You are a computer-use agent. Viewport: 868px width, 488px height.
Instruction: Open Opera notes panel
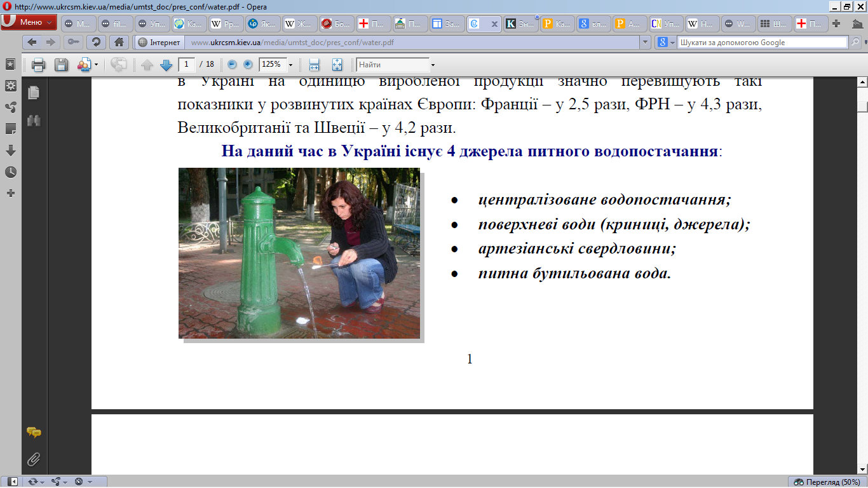tap(10, 128)
